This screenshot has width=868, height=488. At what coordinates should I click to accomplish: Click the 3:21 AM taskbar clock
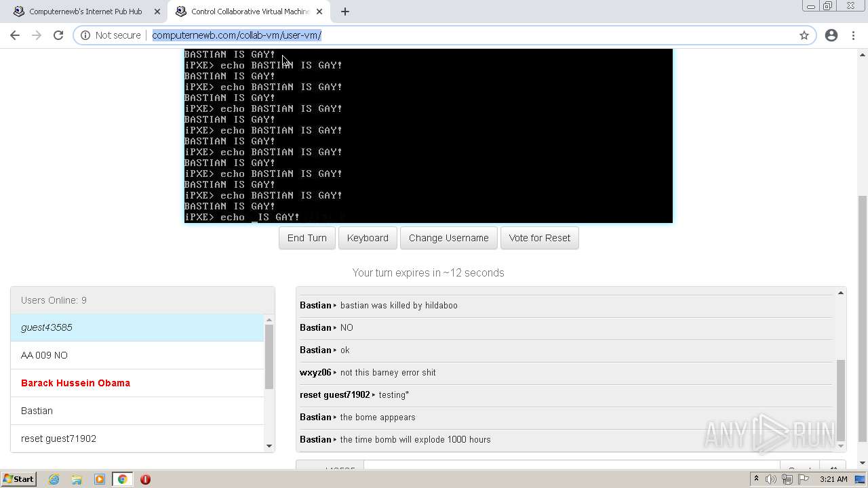(x=833, y=479)
